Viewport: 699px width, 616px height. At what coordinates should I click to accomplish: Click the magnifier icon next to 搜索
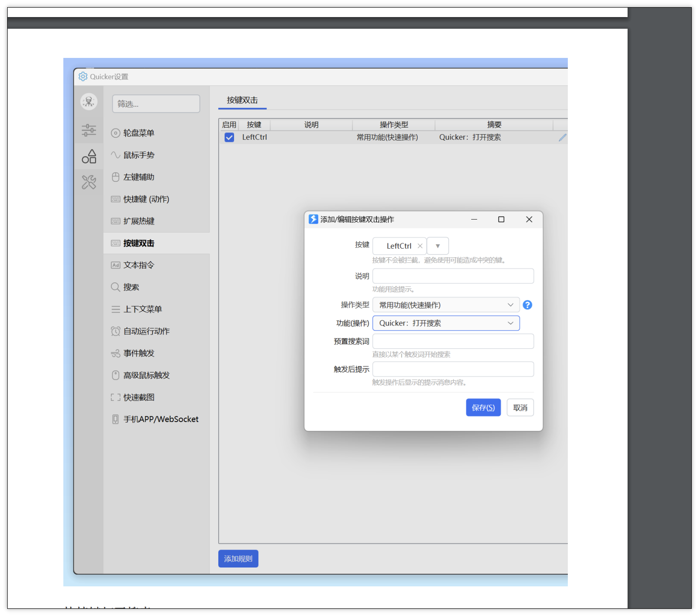pyautogui.click(x=116, y=287)
